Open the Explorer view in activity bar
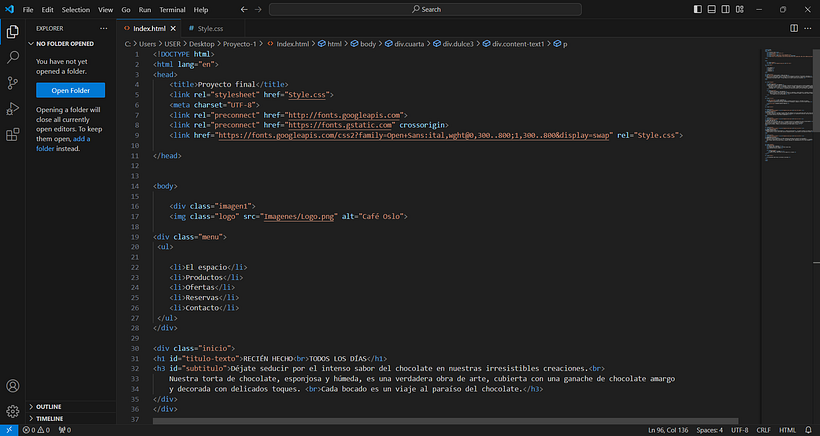The height and width of the screenshot is (436, 820). (x=13, y=31)
